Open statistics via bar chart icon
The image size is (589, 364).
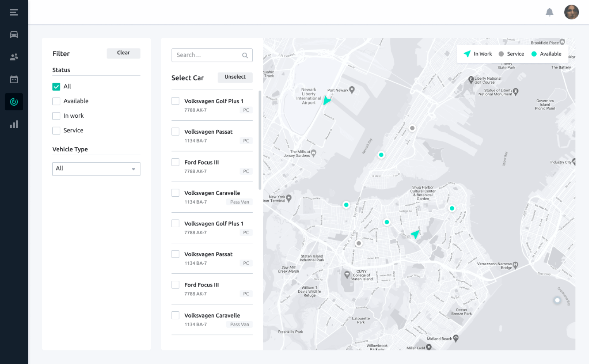coord(14,124)
